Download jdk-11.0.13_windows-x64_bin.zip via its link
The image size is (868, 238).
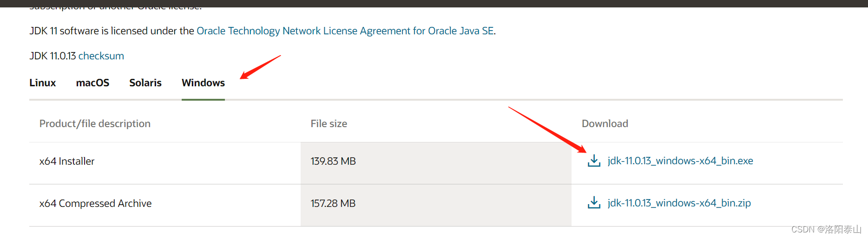(679, 203)
